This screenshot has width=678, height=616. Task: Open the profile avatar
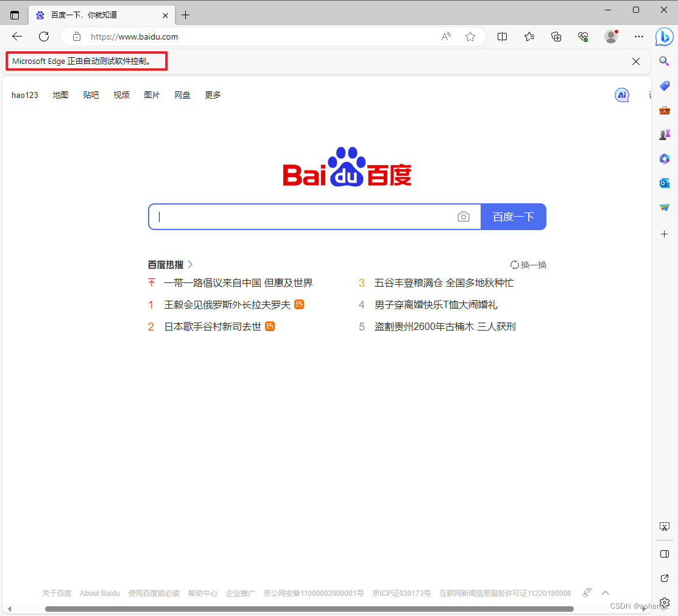[x=611, y=37]
